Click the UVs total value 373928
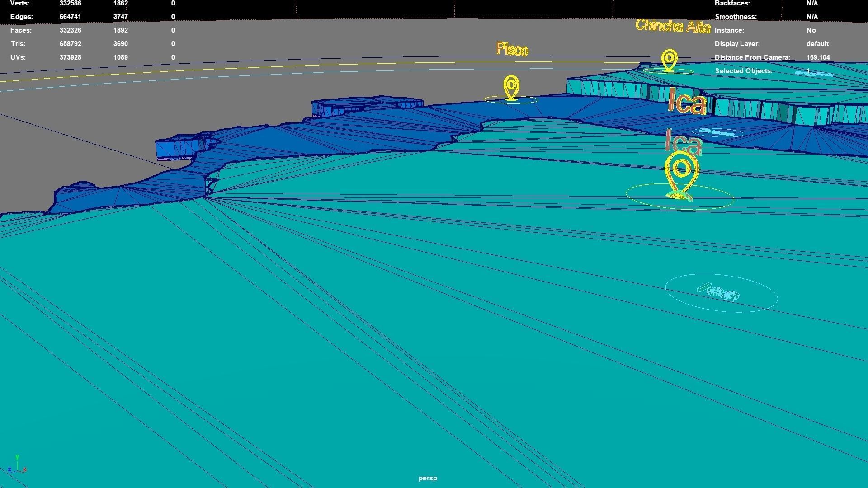Screen dimensions: 868x488 tap(70, 57)
